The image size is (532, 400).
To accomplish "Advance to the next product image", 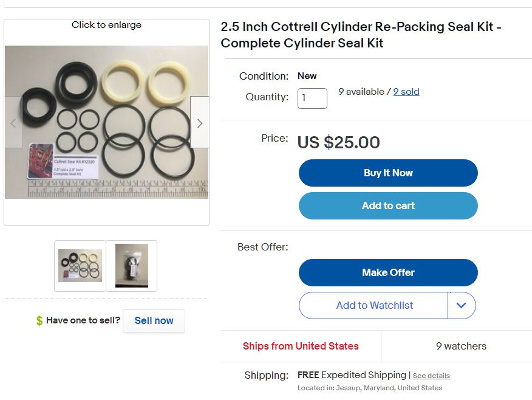I will [199, 123].
